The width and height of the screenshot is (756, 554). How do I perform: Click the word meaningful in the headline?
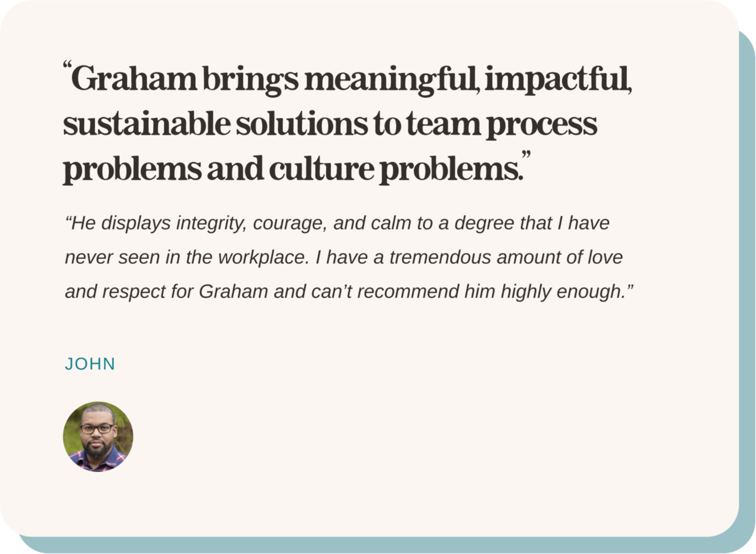pos(392,79)
